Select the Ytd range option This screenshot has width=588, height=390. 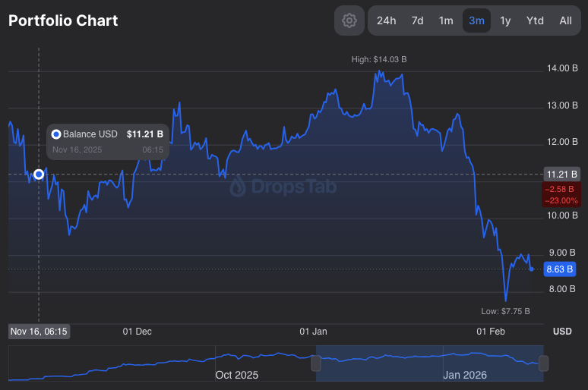pyautogui.click(x=535, y=20)
